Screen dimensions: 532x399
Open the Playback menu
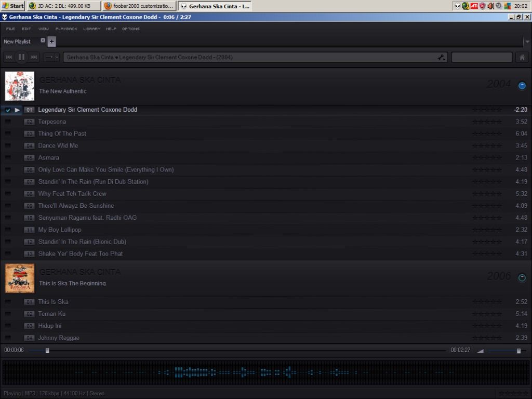[66, 29]
